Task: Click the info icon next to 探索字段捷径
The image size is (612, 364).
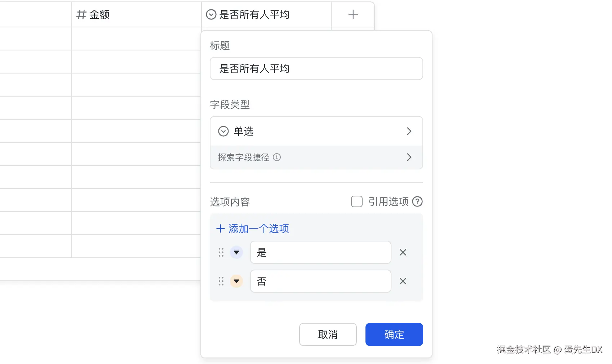Action: coord(277,157)
